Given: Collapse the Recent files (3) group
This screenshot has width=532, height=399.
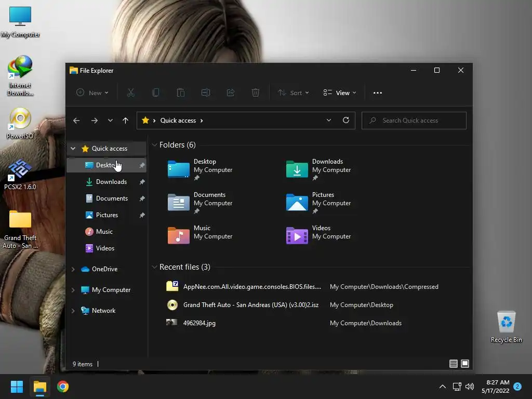Looking at the screenshot, I should (154, 267).
